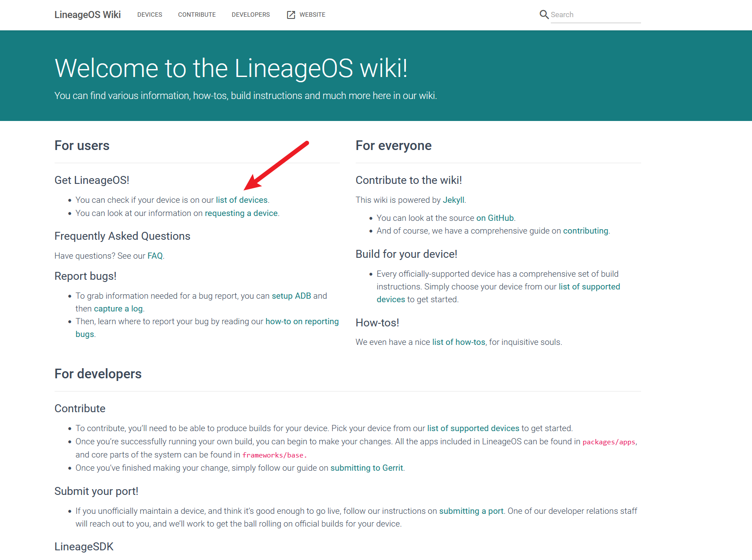Click 'list of supported devices' under Contribute
The image size is (752, 560).
473,428
